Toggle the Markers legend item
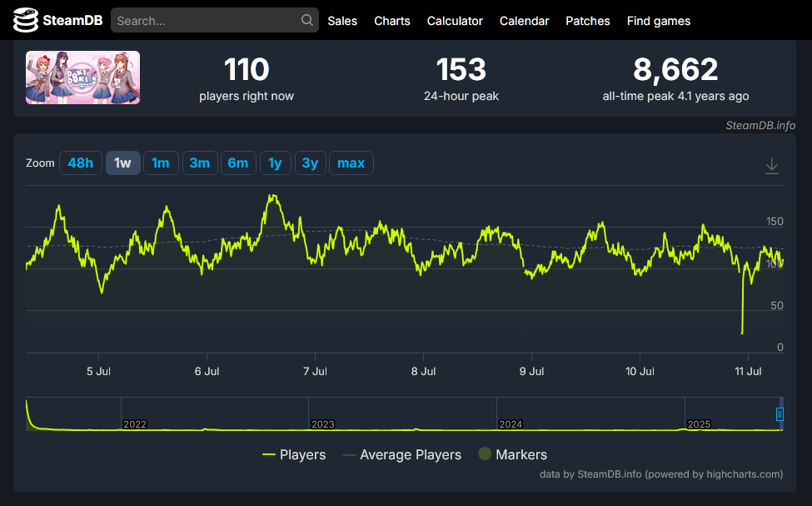Viewport: 812px width, 506px height. [513, 454]
